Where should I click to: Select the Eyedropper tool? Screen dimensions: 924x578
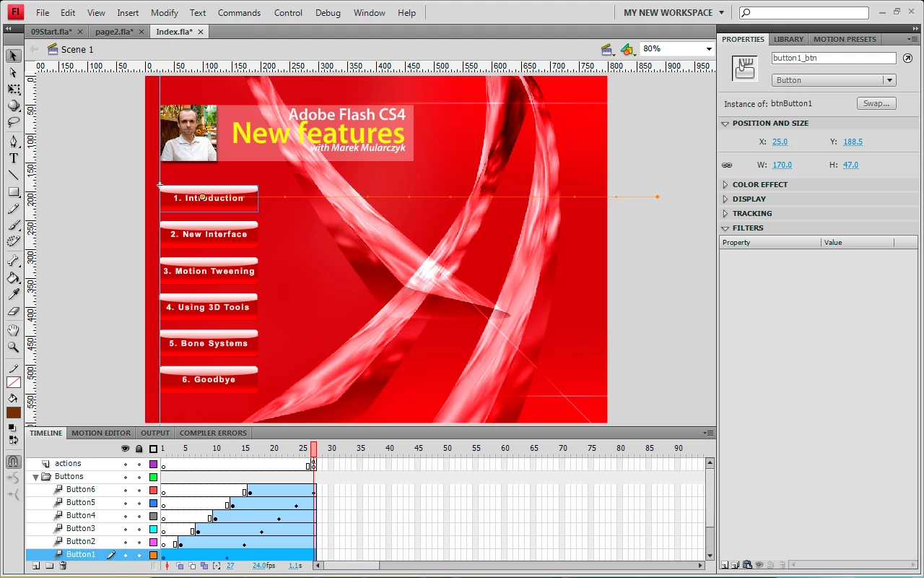click(14, 295)
